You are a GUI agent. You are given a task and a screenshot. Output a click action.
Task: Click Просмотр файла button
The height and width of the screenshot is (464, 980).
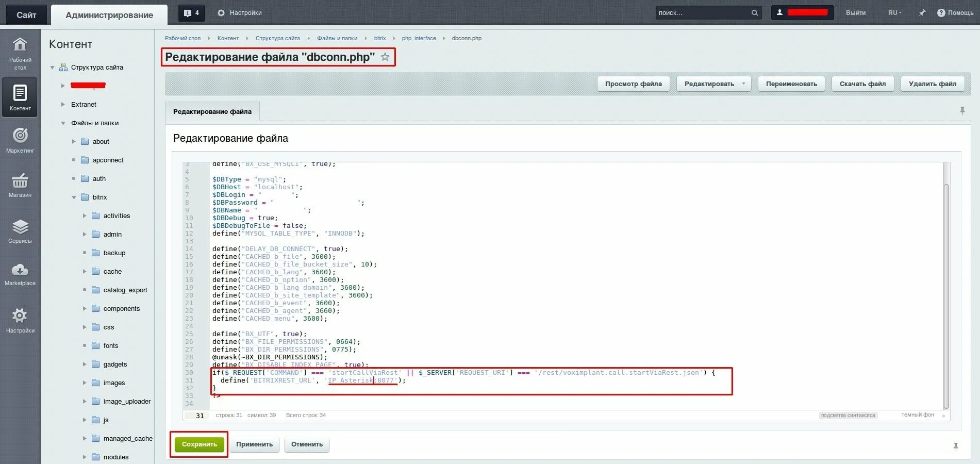634,84
